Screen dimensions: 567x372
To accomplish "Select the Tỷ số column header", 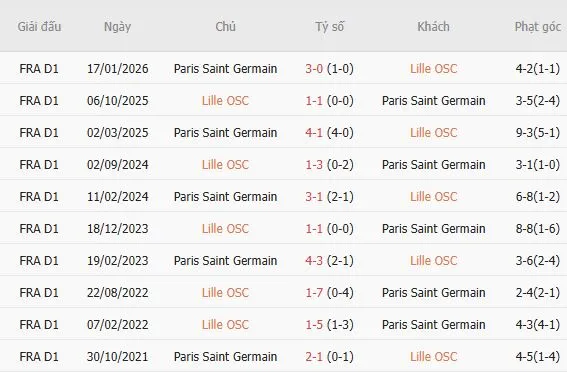I will click(329, 27).
